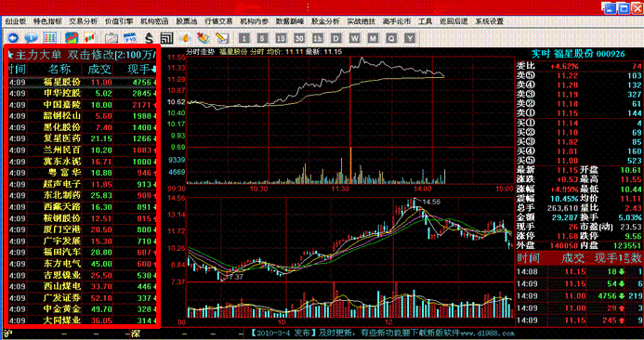Open the 特色指标 menu

47,21
